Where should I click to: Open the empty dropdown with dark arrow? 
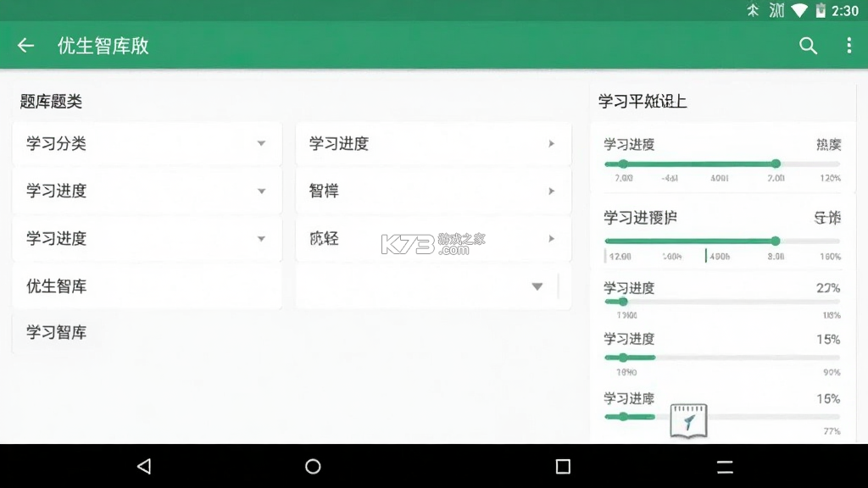point(537,286)
